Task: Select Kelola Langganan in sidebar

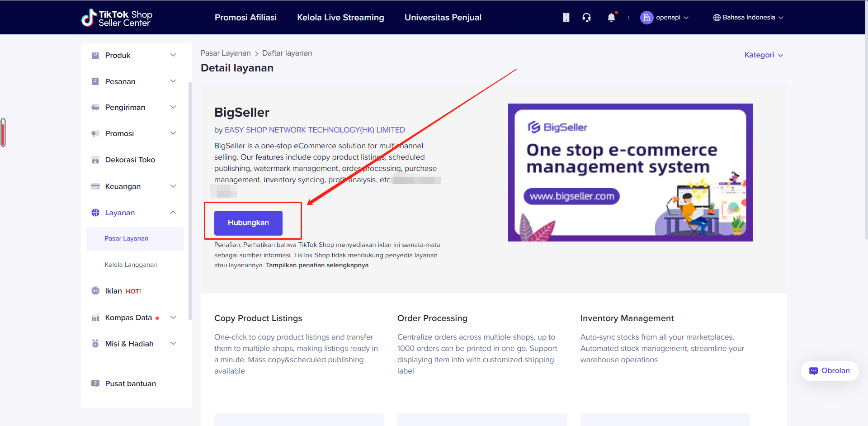Action: (131, 265)
